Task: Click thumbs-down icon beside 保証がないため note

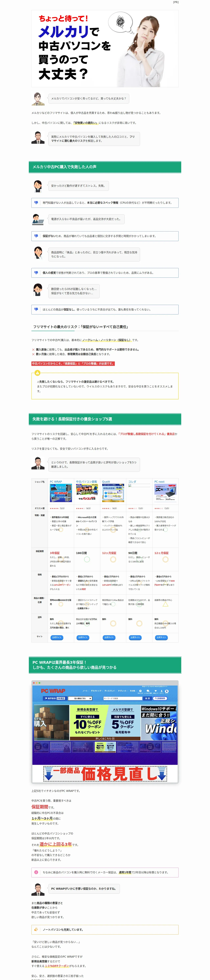Action: coord(36,236)
